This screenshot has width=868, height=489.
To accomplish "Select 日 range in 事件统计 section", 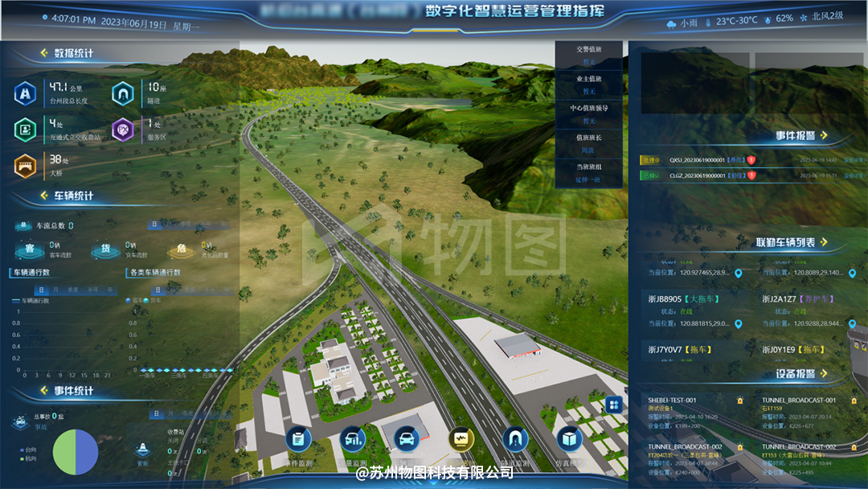I will click(x=157, y=413).
